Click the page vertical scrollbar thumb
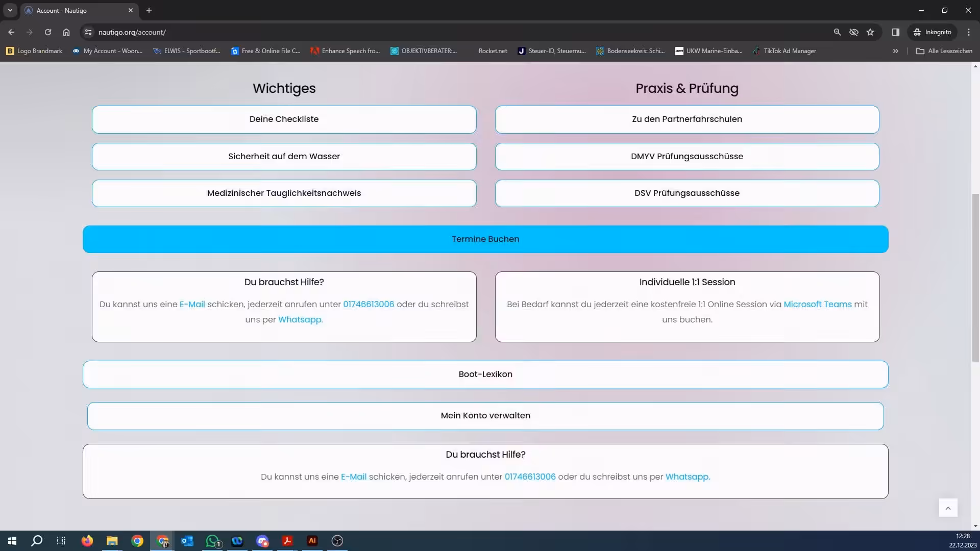The height and width of the screenshot is (551, 980). point(975,278)
